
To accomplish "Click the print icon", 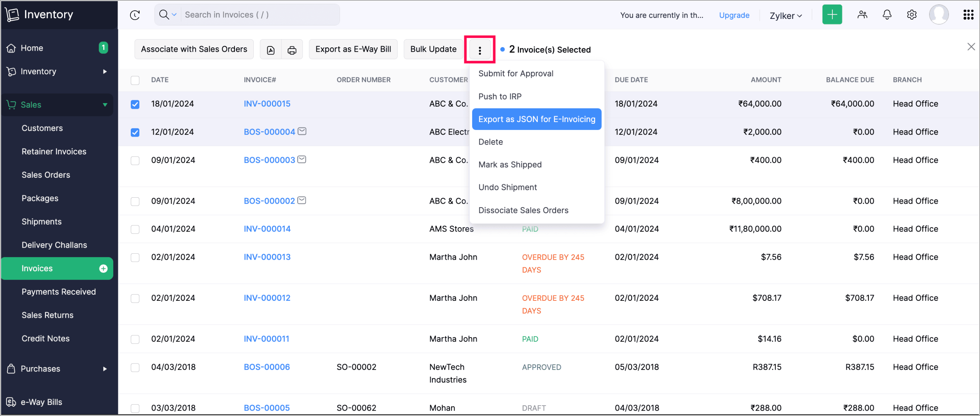I will tap(292, 50).
